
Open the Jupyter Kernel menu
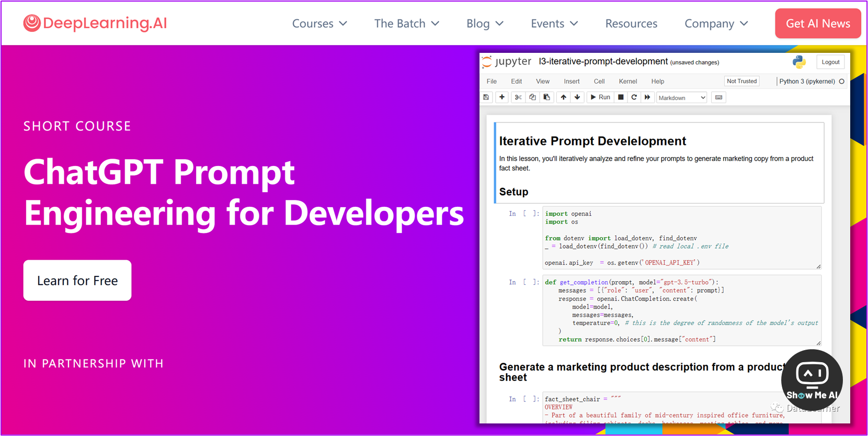(628, 81)
